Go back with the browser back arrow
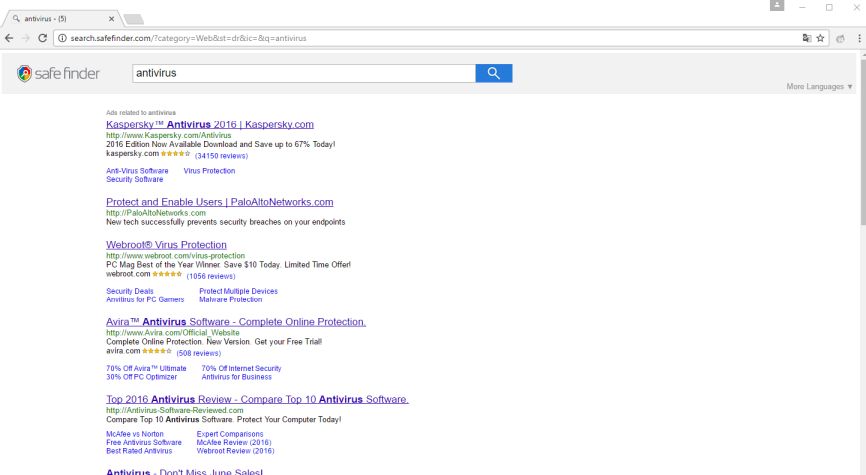This screenshot has width=866, height=475. pyautogui.click(x=9, y=38)
